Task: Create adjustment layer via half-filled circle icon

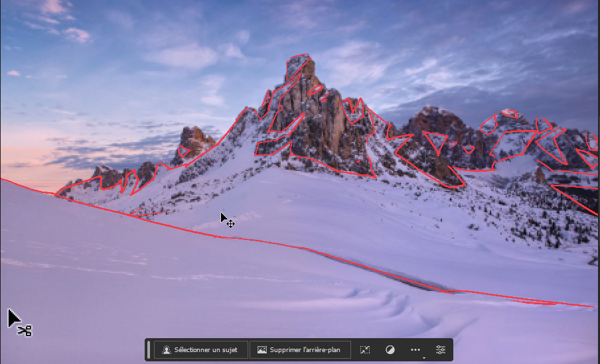Action: tap(390, 350)
